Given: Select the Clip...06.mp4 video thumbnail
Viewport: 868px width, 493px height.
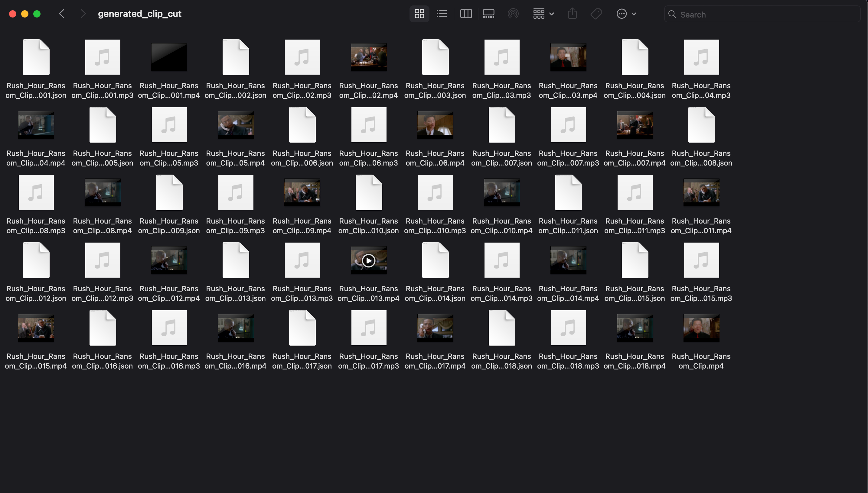Looking at the screenshot, I should point(435,124).
